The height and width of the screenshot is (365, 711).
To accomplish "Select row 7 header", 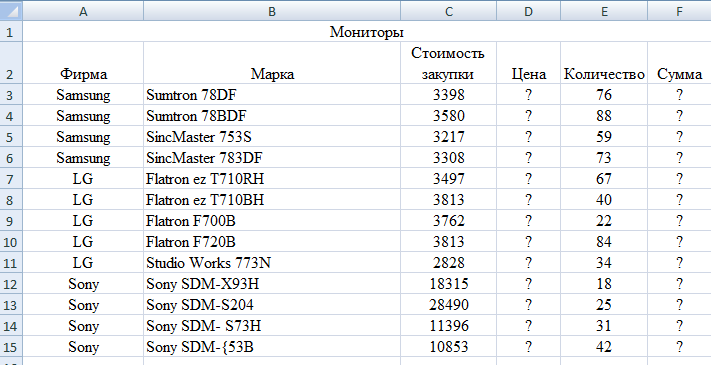I will coord(11,179).
